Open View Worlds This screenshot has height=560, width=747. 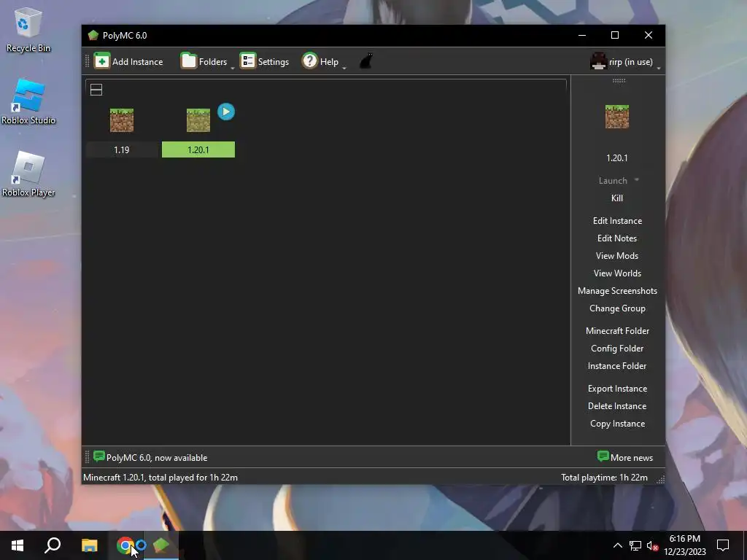(x=617, y=273)
